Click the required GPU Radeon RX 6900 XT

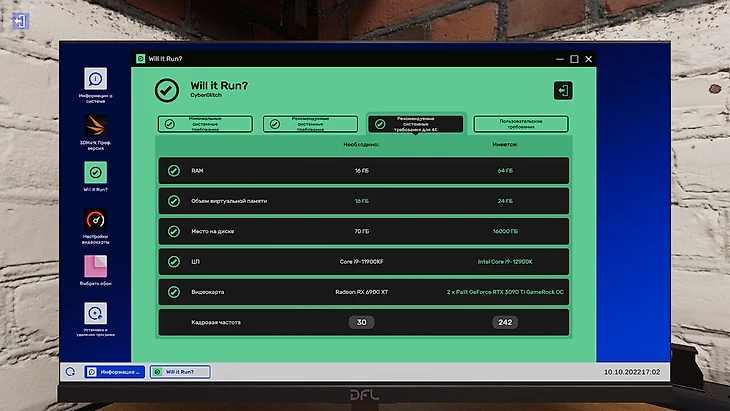coord(362,292)
